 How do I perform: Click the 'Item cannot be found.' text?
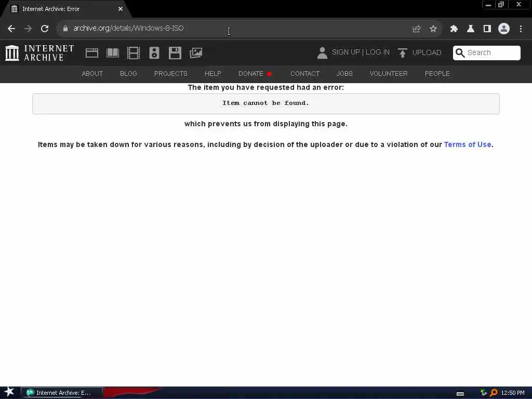pos(265,103)
